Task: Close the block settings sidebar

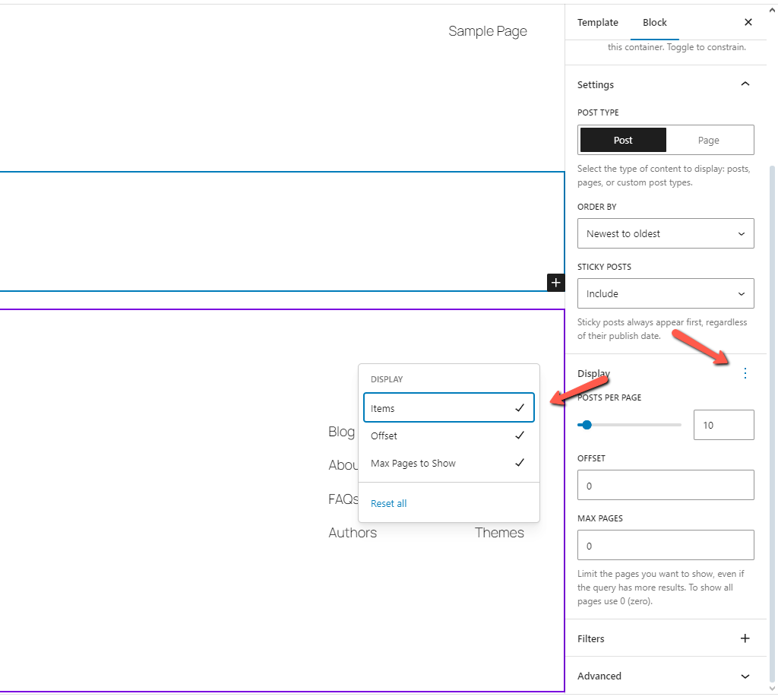Action: [748, 22]
